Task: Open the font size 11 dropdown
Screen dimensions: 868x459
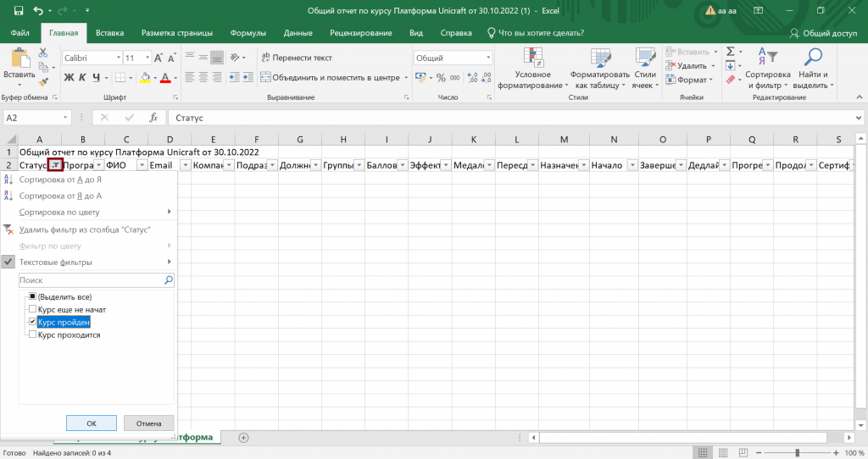Action: point(147,58)
